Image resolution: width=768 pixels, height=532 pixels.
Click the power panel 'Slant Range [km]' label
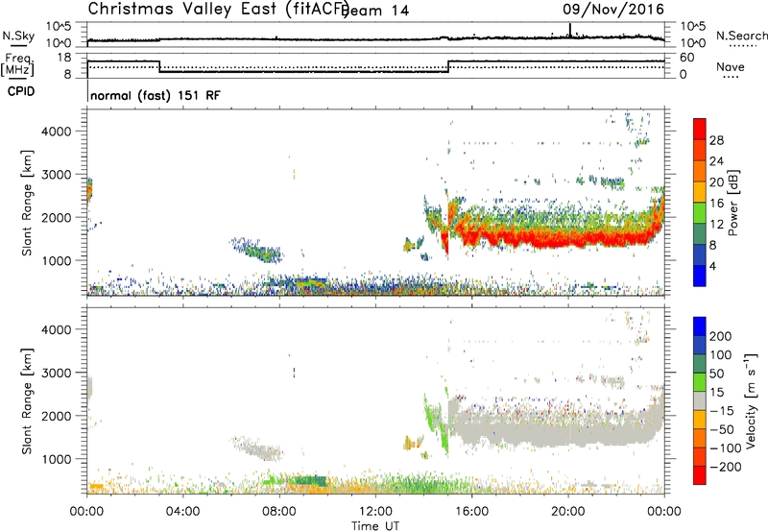pyautogui.click(x=27, y=203)
